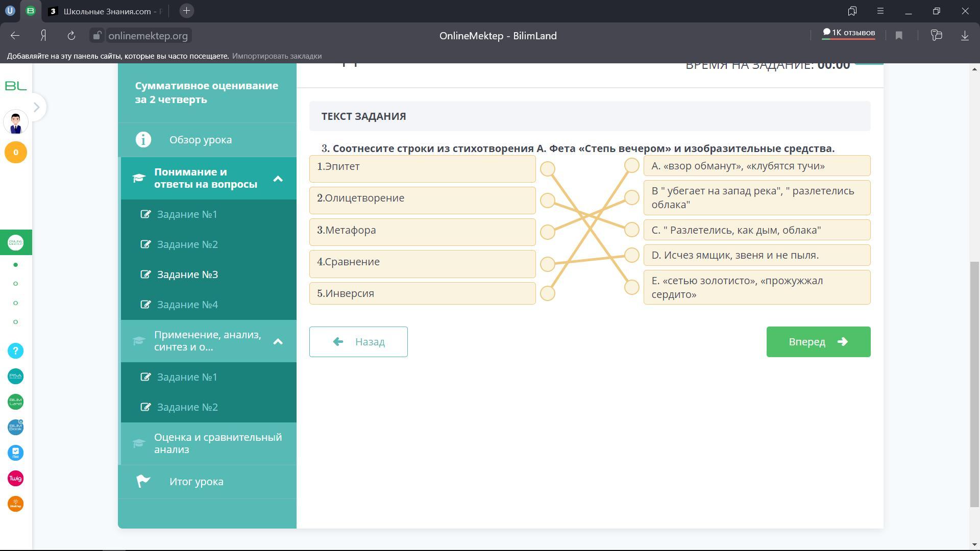Click the Twig icon in left sidebar
The image size is (980, 551).
[x=15, y=479]
